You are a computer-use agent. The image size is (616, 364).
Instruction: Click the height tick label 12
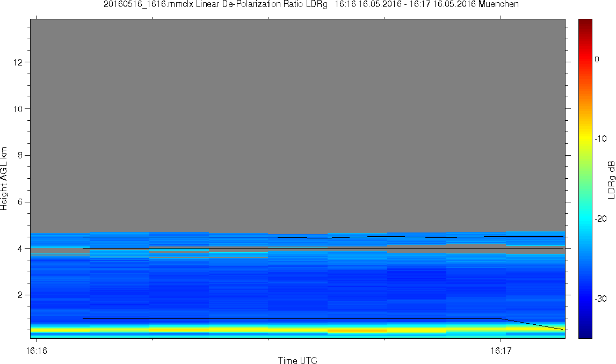[x=18, y=62]
